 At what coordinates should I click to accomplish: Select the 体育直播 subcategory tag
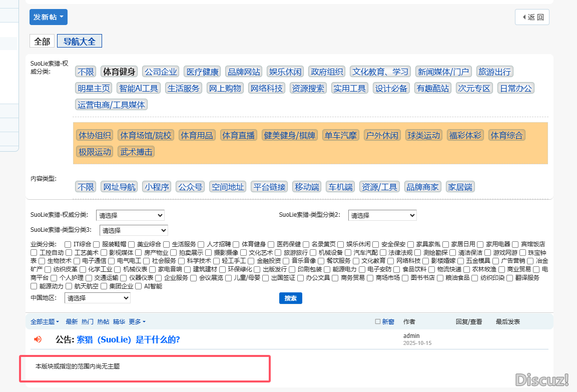(238, 135)
